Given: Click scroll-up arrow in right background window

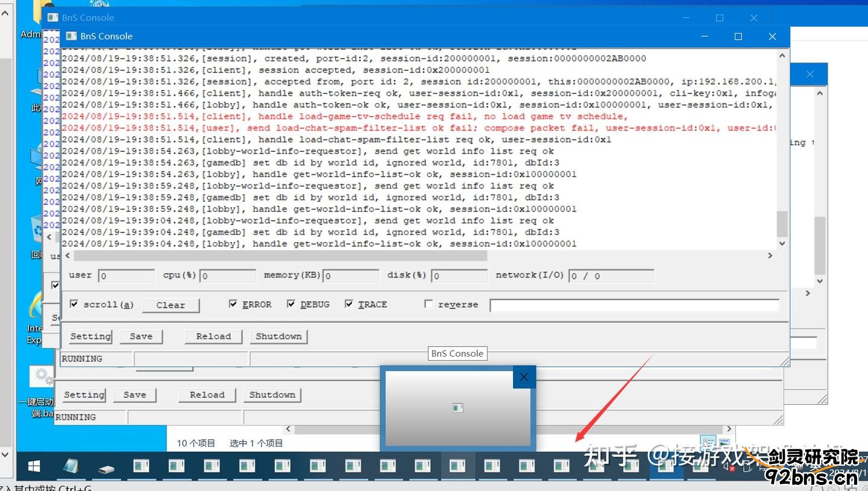Looking at the screenshot, I should (x=820, y=93).
